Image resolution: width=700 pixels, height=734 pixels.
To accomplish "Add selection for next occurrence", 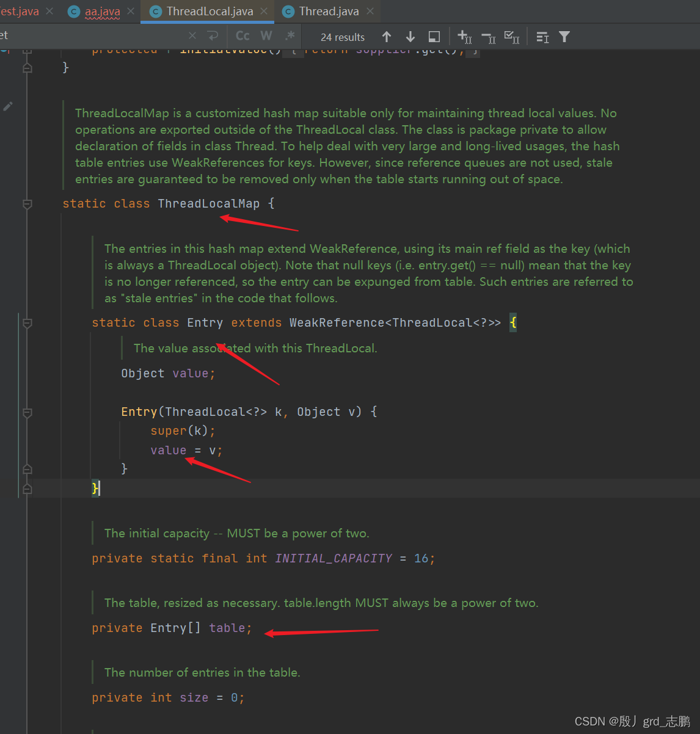I will (464, 37).
